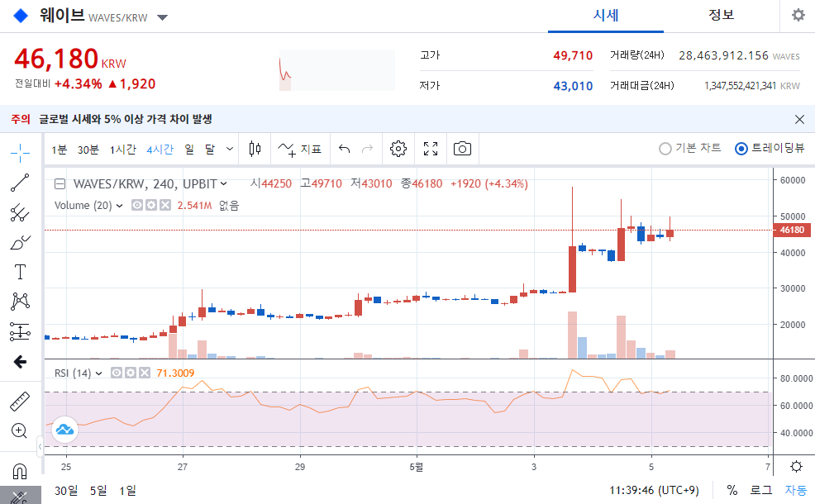
Task: Toggle the magnet mode icon
Action: click(x=20, y=471)
